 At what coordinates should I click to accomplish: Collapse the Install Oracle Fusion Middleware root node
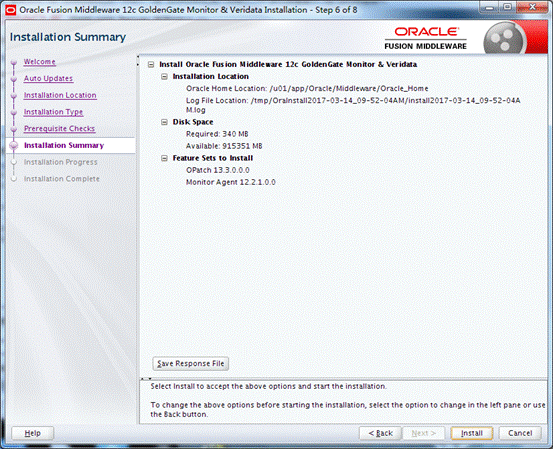pyautogui.click(x=151, y=65)
